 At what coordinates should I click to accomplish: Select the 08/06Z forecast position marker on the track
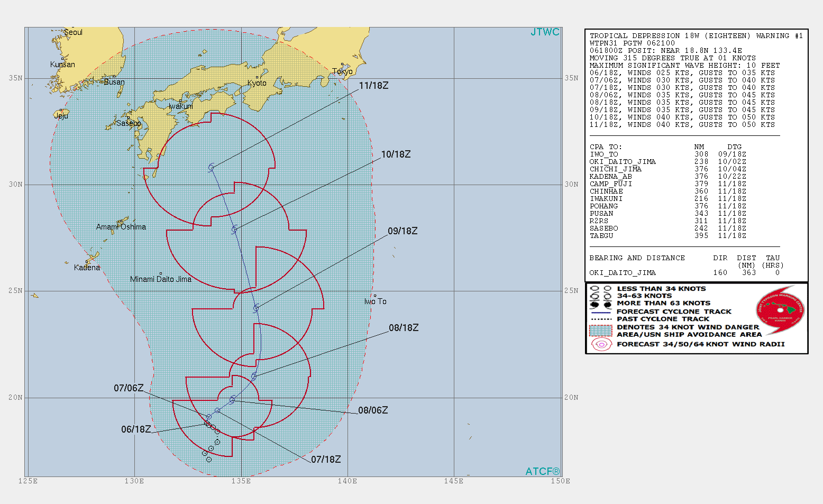tap(232, 399)
